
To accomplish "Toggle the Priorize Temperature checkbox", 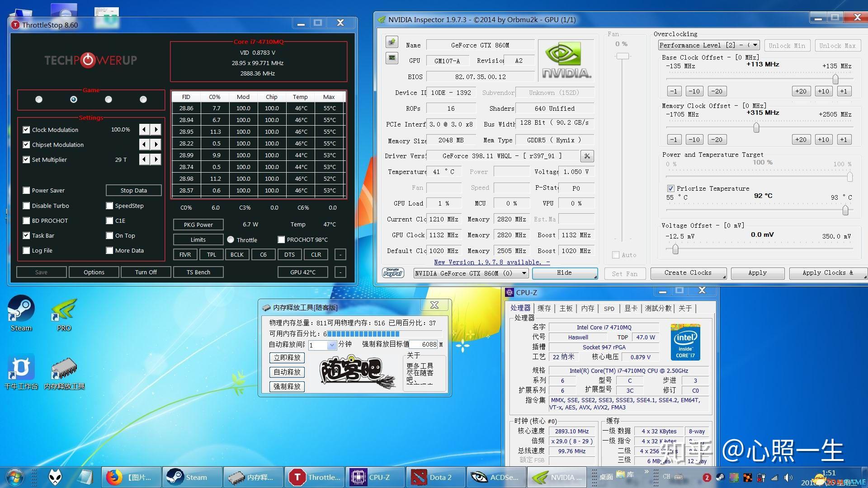I will click(671, 188).
